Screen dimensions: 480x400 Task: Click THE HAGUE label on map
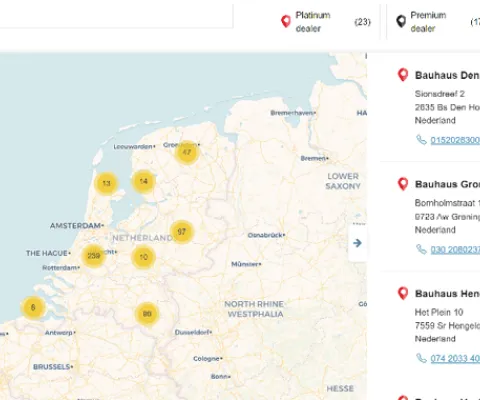coord(48,253)
